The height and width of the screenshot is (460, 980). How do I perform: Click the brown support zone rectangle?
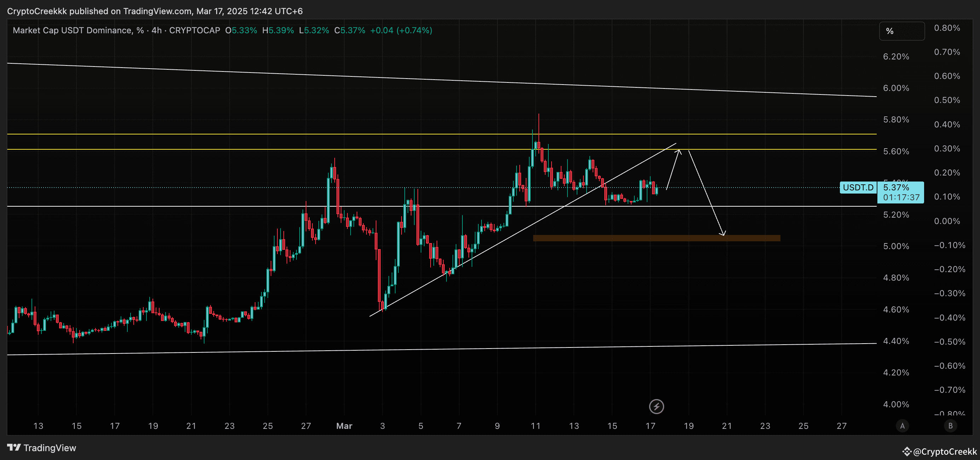657,238
